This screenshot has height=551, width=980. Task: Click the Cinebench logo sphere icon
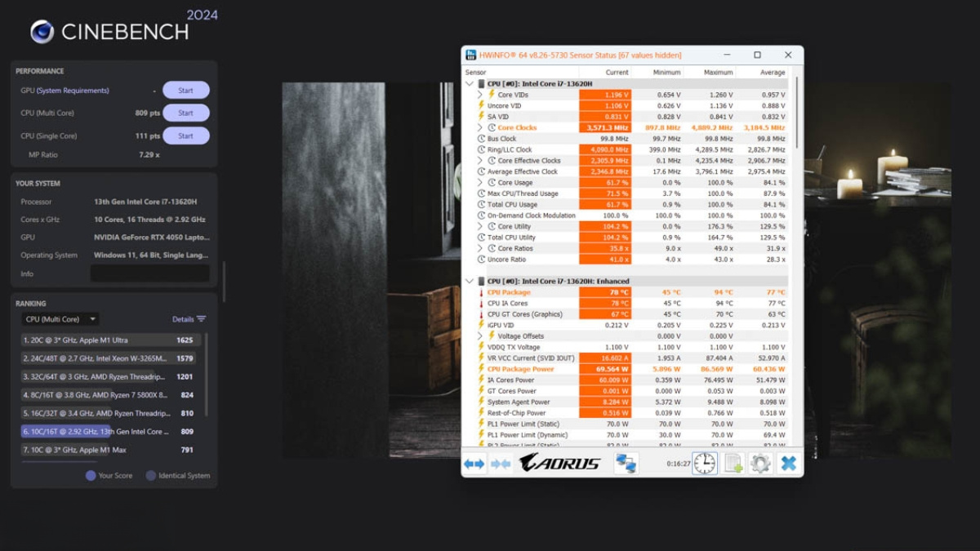coord(42,32)
